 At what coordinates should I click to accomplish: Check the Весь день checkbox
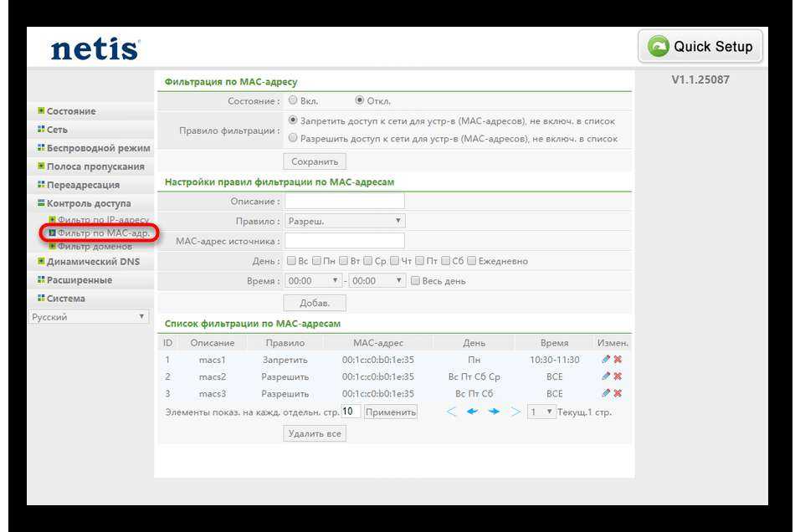(415, 281)
